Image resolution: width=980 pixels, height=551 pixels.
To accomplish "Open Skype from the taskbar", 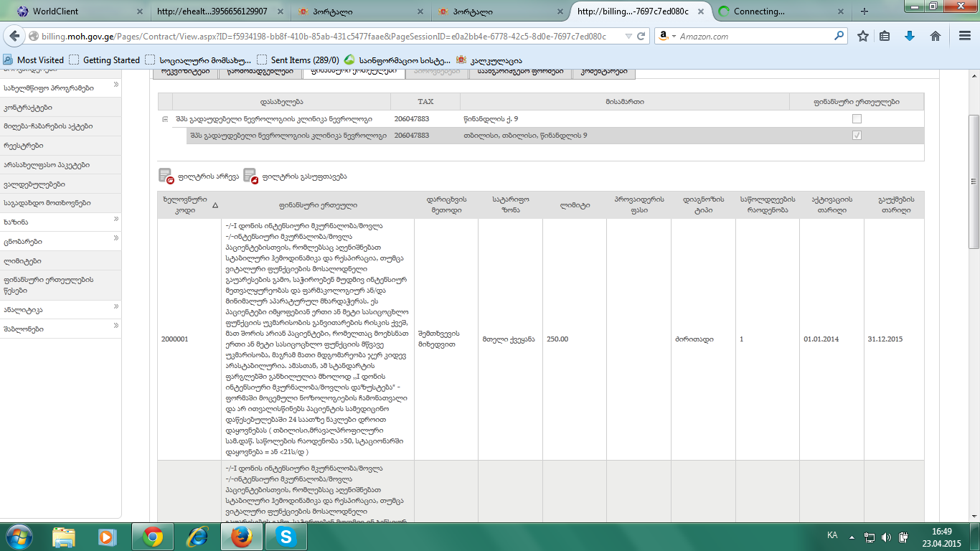I will pyautogui.click(x=286, y=537).
